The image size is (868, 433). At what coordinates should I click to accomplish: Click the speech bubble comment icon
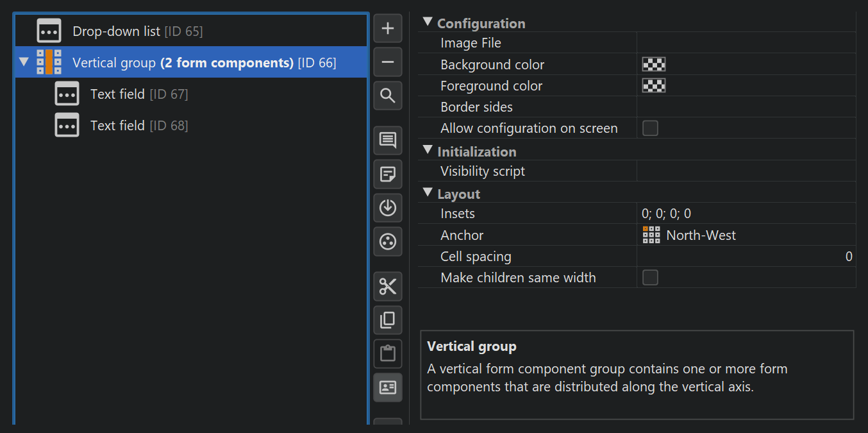(388, 140)
